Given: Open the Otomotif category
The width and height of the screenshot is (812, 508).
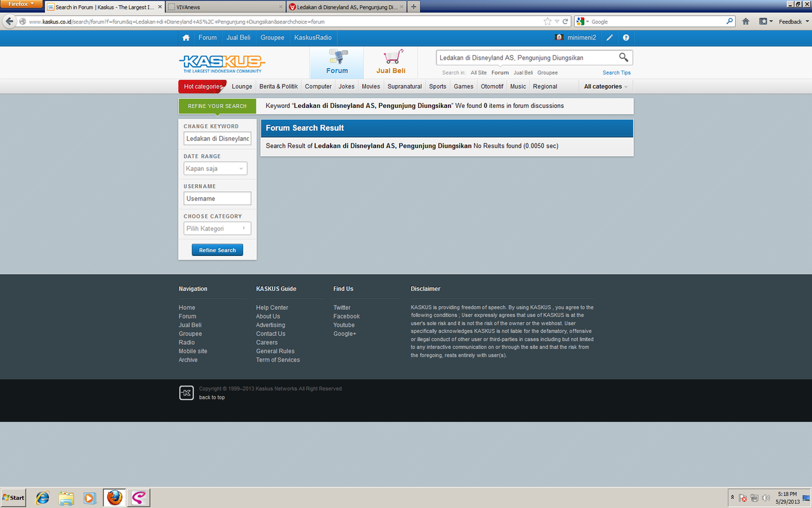Looking at the screenshot, I should [x=492, y=86].
